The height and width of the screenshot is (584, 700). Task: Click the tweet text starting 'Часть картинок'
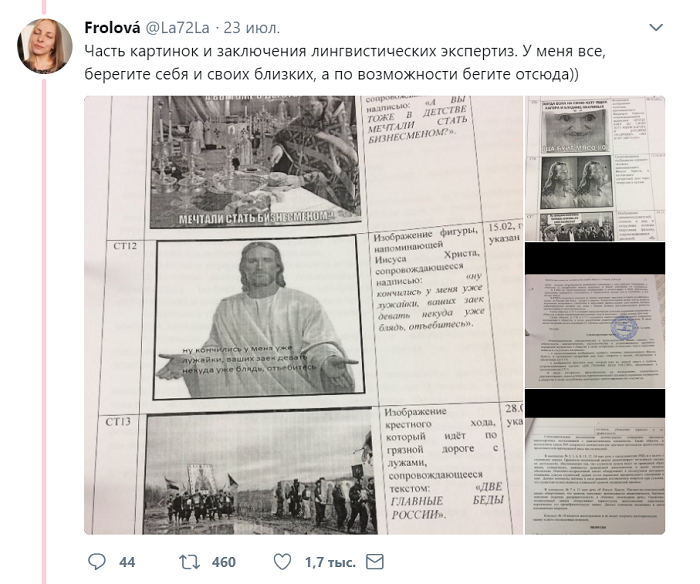(345, 51)
